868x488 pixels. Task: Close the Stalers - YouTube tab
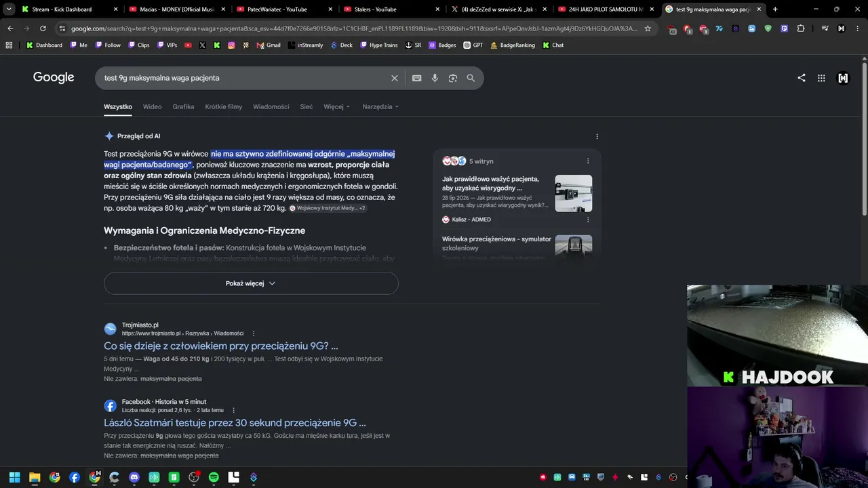(437, 9)
